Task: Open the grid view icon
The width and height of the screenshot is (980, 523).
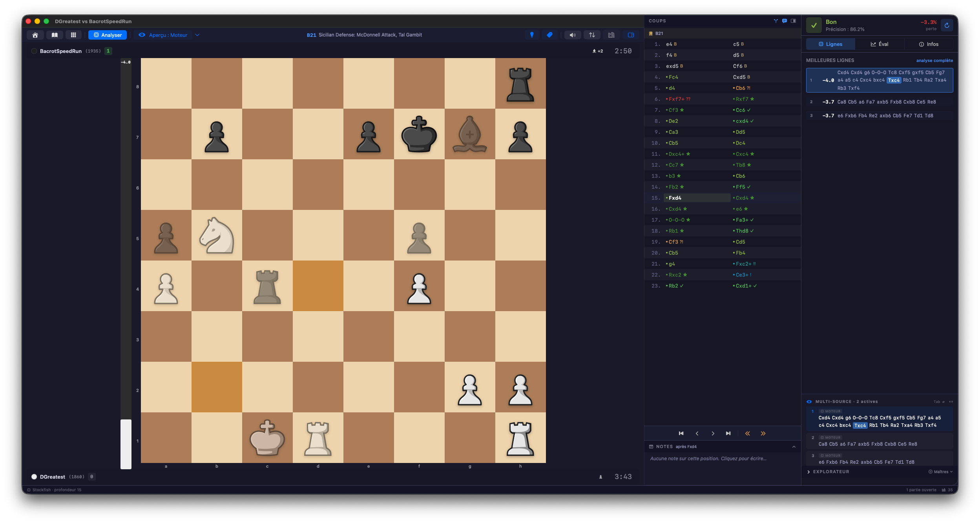Action: pyautogui.click(x=73, y=35)
